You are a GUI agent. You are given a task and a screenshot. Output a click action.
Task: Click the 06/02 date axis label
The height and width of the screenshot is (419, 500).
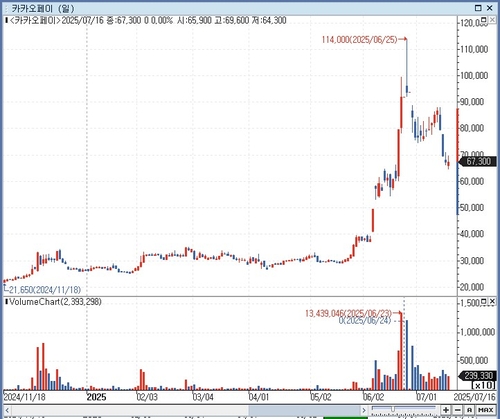point(374,397)
